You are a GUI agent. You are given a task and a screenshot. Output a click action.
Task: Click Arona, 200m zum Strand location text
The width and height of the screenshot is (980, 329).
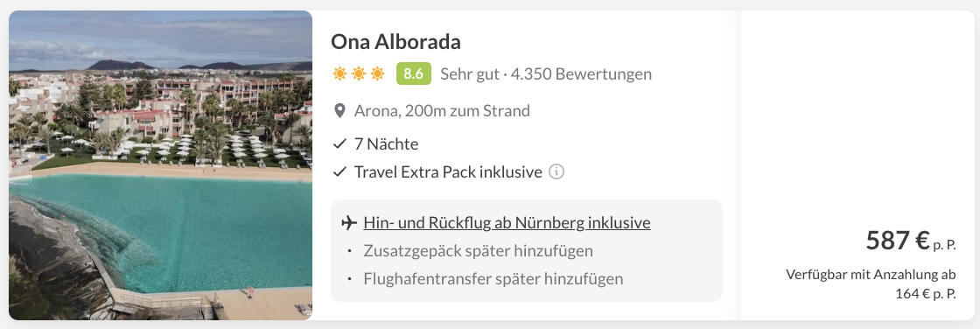pos(442,111)
